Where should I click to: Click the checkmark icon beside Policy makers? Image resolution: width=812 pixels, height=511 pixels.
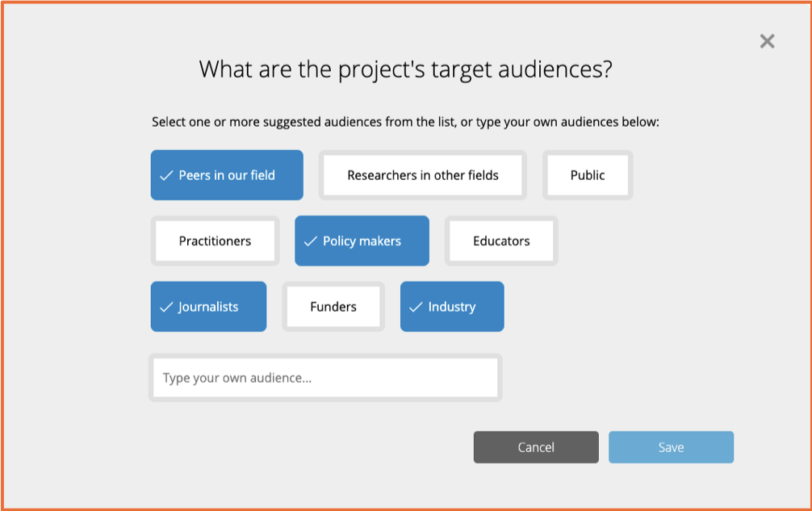coord(310,241)
